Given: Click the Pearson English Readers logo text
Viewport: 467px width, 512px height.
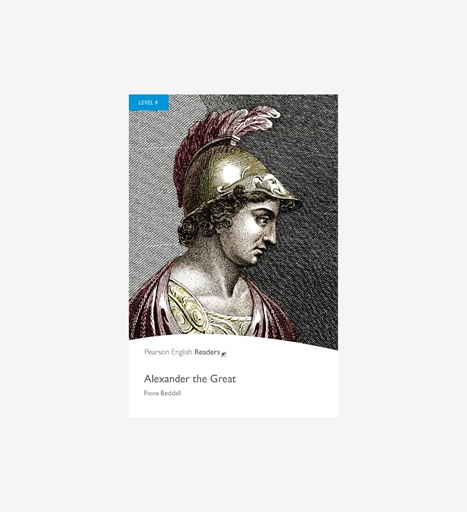Looking at the screenshot, I should [182, 352].
